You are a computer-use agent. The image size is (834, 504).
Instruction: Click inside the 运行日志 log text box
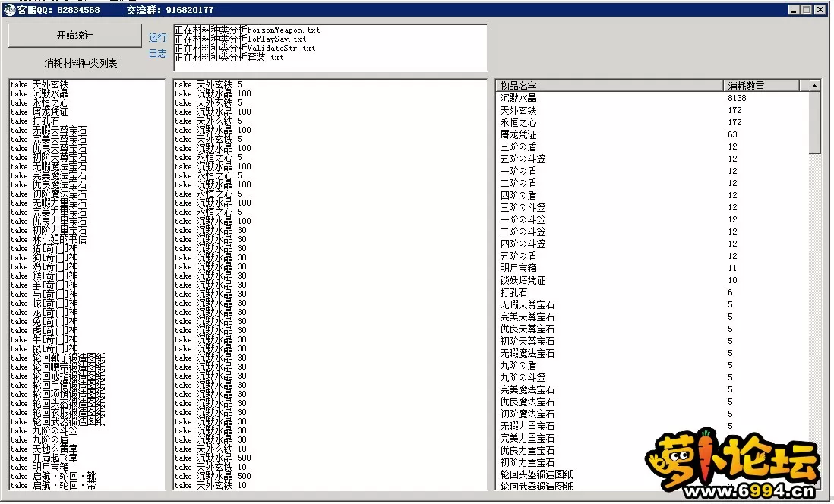click(330, 47)
